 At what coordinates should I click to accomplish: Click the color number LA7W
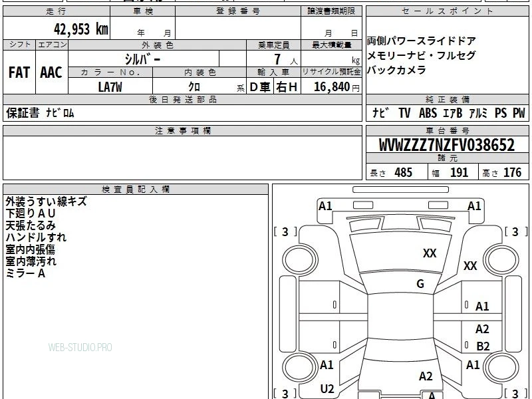coord(110,87)
